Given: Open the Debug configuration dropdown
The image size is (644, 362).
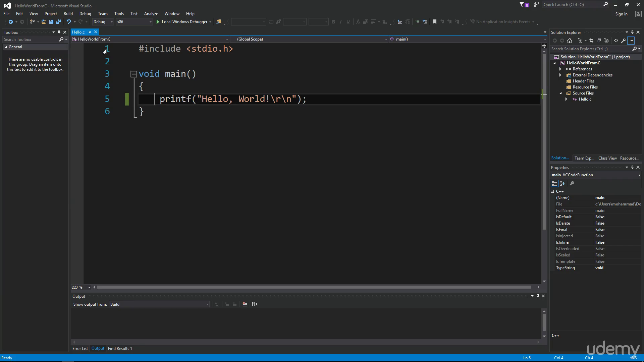Looking at the screenshot, I should (x=103, y=22).
